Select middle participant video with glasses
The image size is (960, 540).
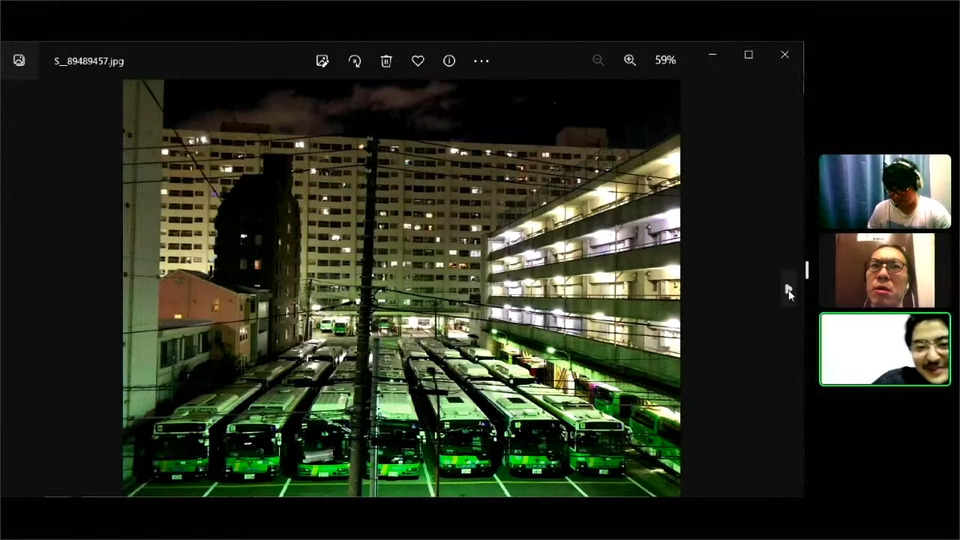885,270
